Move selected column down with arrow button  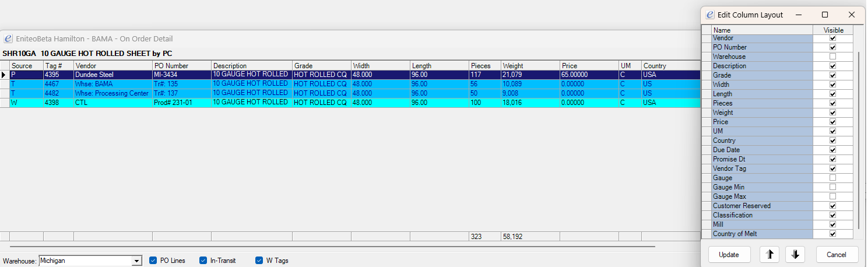(x=795, y=254)
